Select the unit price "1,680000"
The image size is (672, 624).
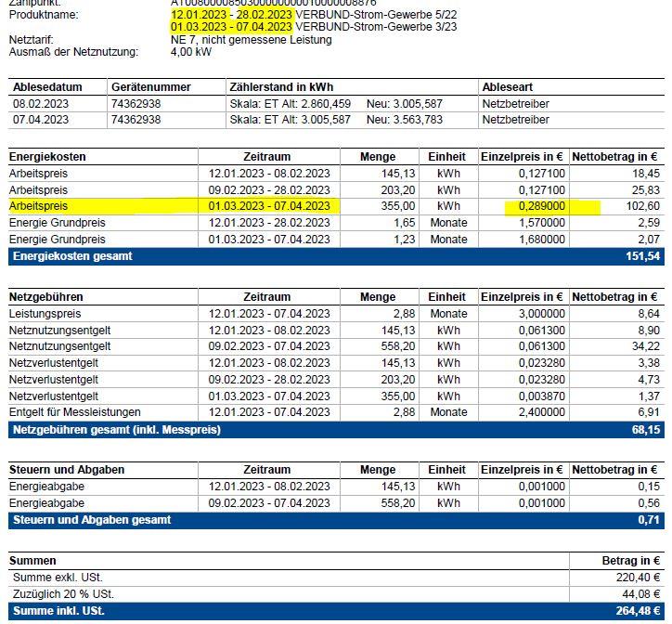[542, 240]
